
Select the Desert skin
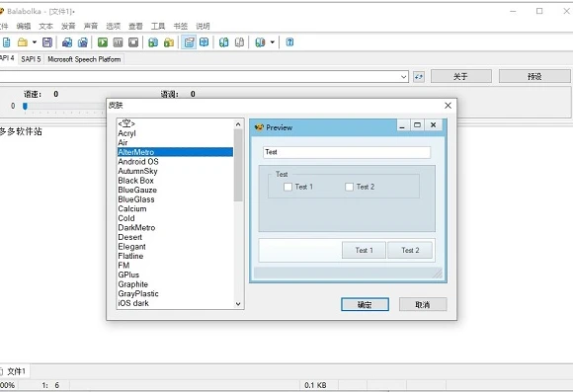tap(175, 237)
